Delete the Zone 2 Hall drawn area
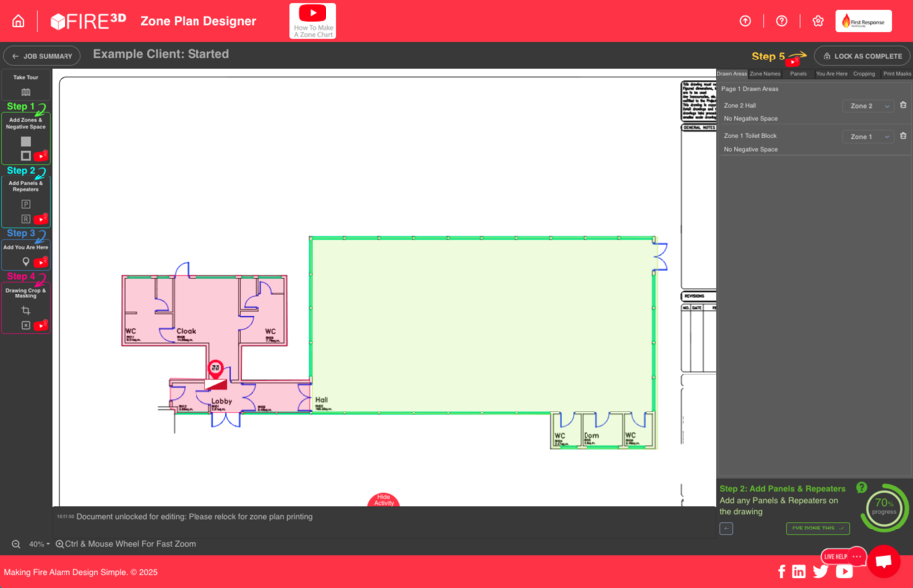This screenshot has height=588, width=913. pyautogui.click(x=903, y=105)
